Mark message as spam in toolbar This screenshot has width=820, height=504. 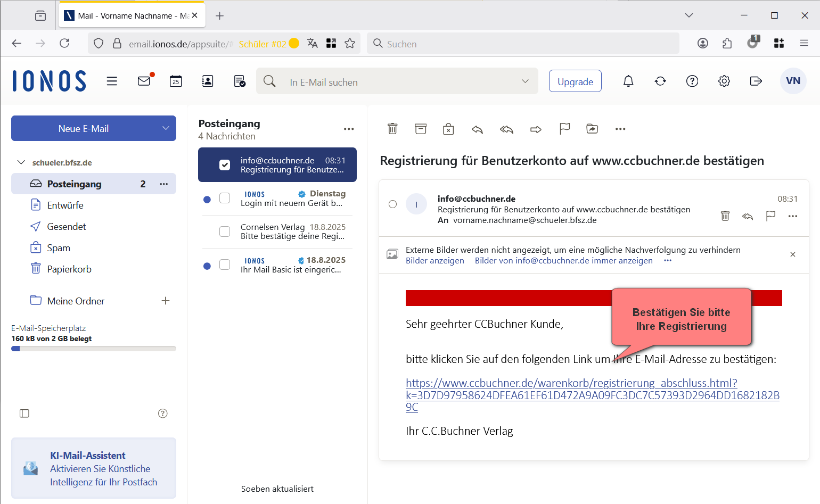pyautogui.click(x=448, y=129)
